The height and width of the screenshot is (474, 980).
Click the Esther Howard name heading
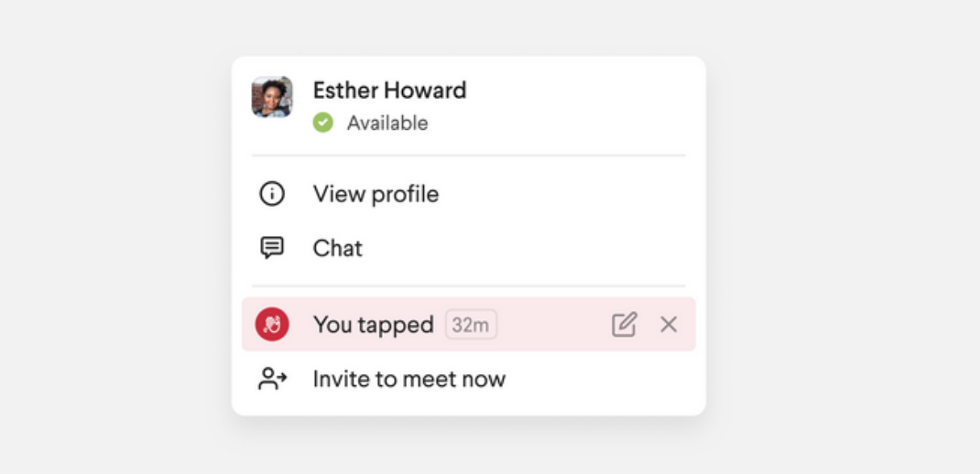(389, 90)
